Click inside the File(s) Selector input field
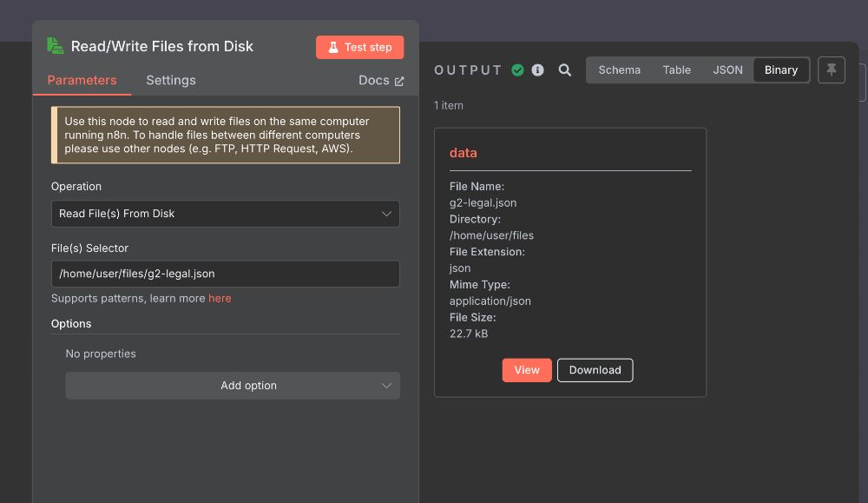This screenshot has width=868, height=503. point(225,273)
